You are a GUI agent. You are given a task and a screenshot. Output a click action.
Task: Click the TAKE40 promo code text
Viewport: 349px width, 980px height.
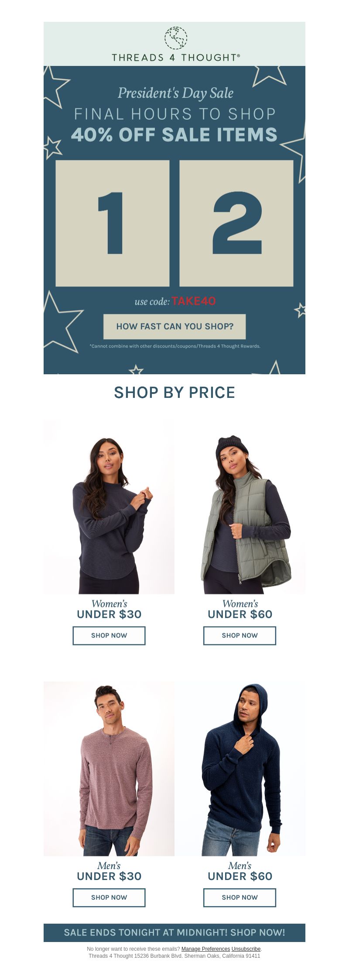[x=194, y=301]
